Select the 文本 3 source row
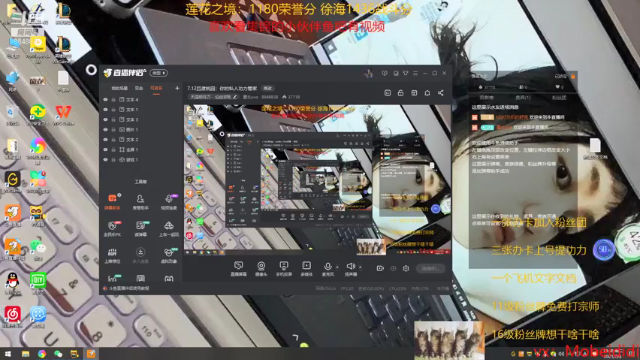This screenshot has width=640, height=360. tap(141, 120)
